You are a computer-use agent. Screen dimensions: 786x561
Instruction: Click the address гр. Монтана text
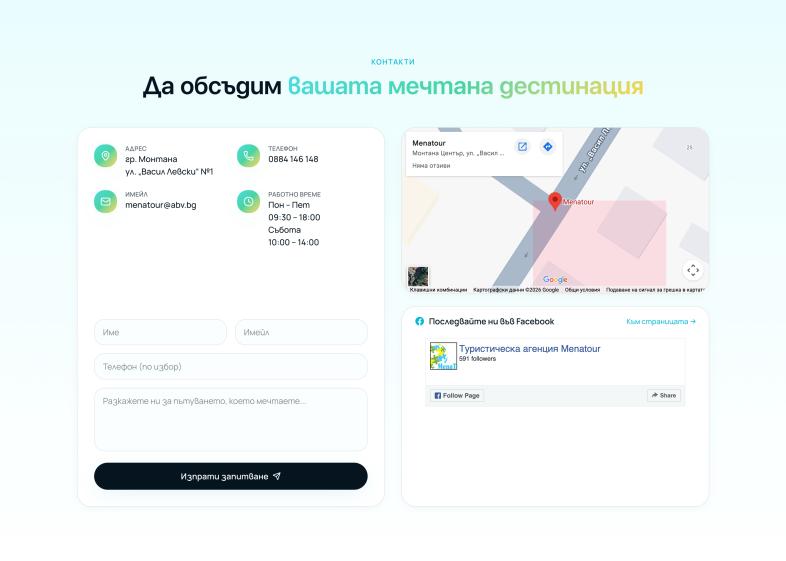coord(151,159)
